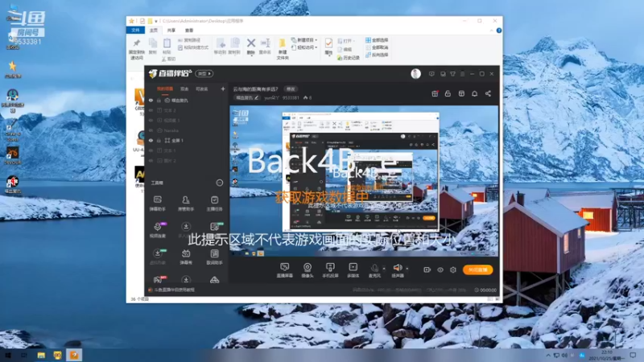
Task: Open the 查看 ribbon tab in File Explorer
Action: 189,31
